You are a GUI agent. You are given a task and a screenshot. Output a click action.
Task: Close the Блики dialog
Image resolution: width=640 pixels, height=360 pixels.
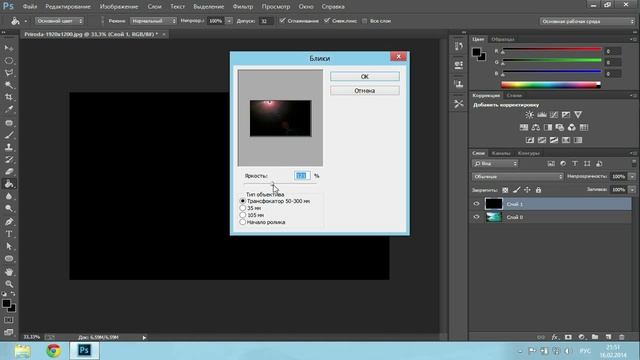[398, 57]
